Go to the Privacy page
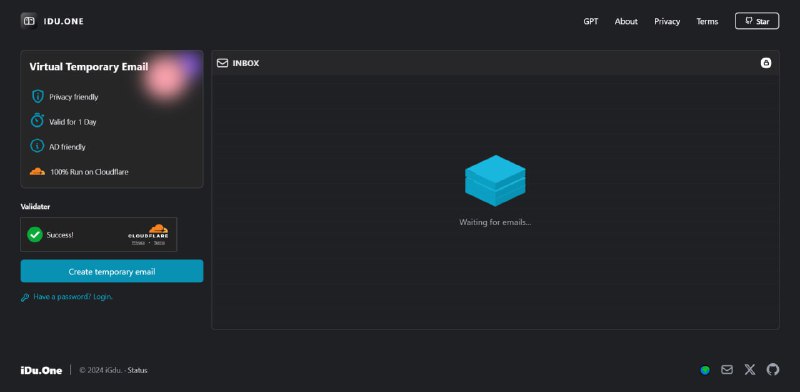 coord(667,21)
